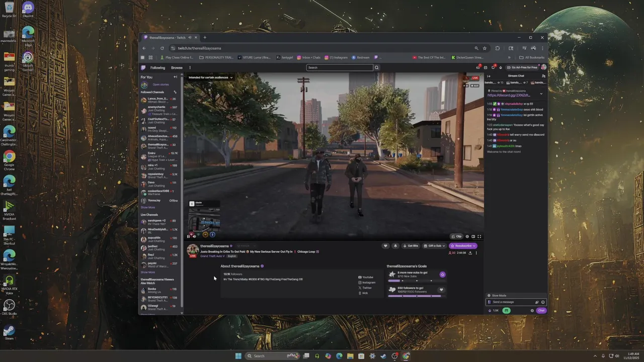Show more bookmarks with the overflow chevron
This screenshot has width=644, height=362.
(x=509, y=57)
